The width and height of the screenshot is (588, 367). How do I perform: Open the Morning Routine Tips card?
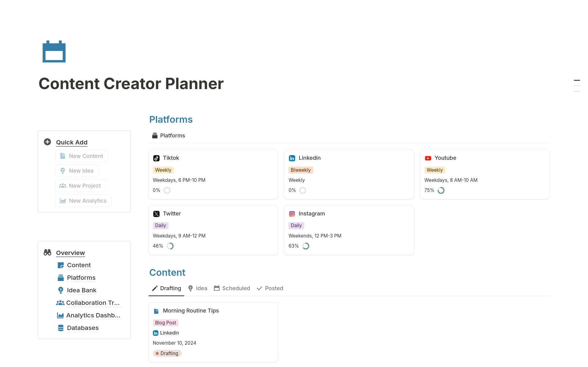pos(191,311)
